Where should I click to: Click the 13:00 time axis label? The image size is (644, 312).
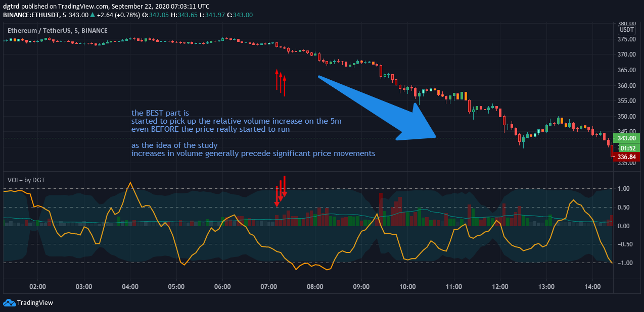pyautogui.click(x=546, y=287)
